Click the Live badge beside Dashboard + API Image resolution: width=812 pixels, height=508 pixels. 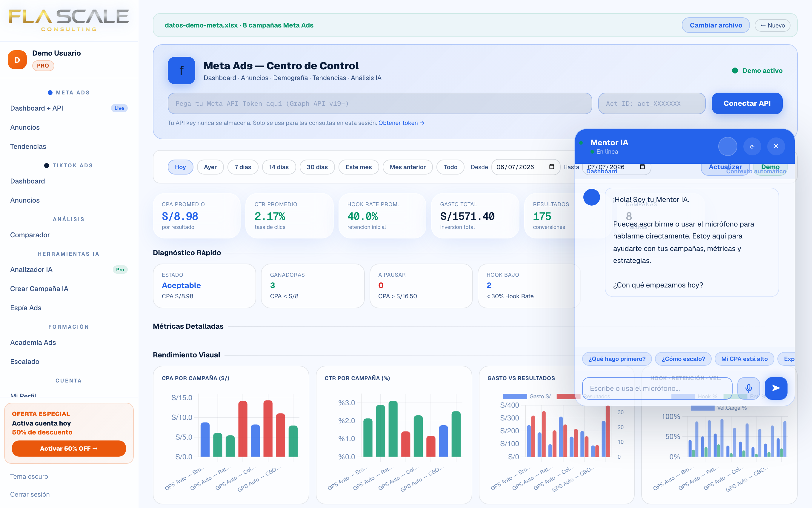(119, 108)
